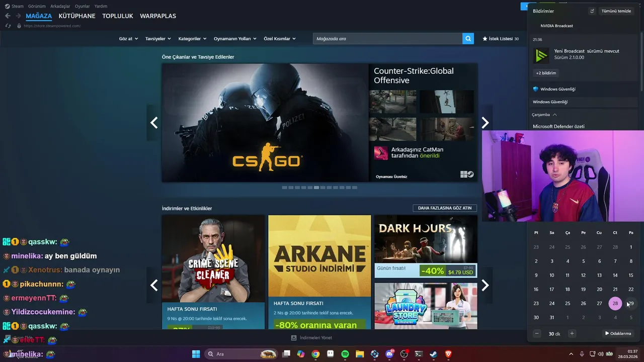
Task: Select the highlighted date 28 in calendar
Action: (615, 303)
